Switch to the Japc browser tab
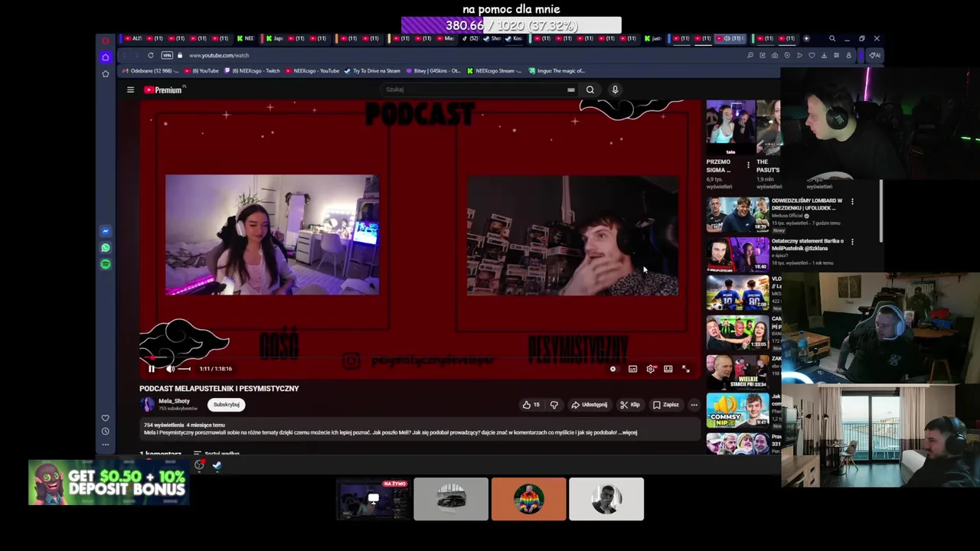Viewport: 980px width, 551px height. click(274, 38)
